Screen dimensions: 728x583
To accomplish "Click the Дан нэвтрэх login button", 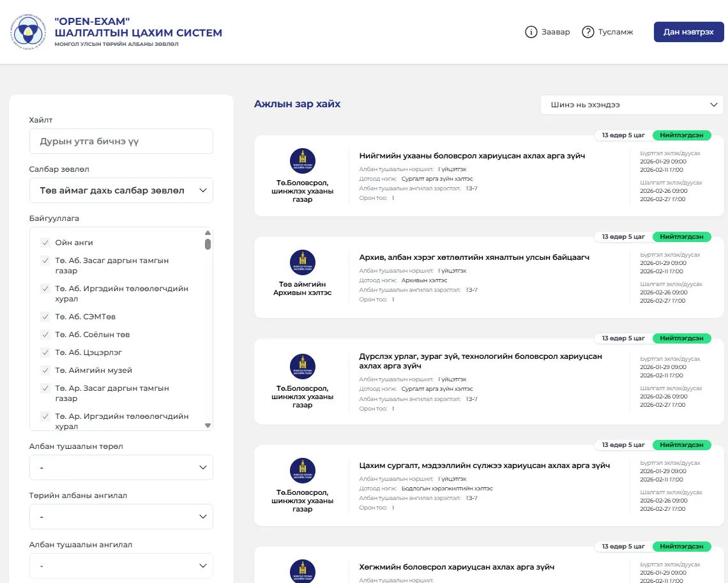I will [688, 32].
